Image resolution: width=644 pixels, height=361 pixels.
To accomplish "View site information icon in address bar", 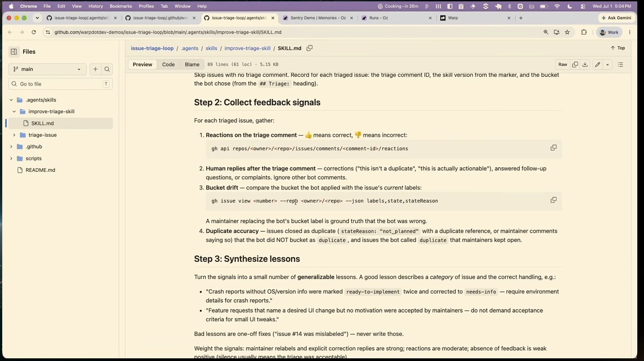I will pos(48,32).
